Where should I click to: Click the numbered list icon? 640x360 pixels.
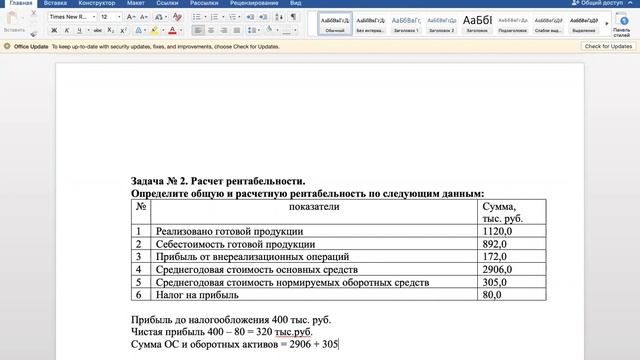pos(214,17)
